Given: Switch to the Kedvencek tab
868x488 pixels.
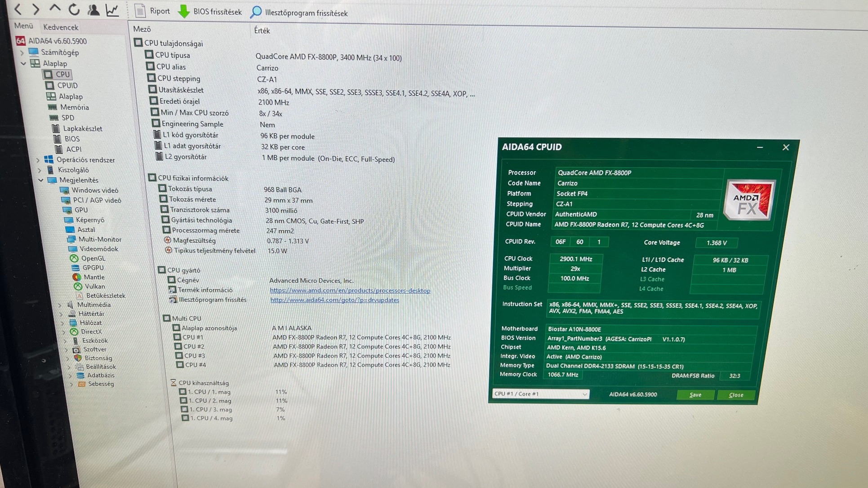Looking at the screenshot, I should point(61,27).
